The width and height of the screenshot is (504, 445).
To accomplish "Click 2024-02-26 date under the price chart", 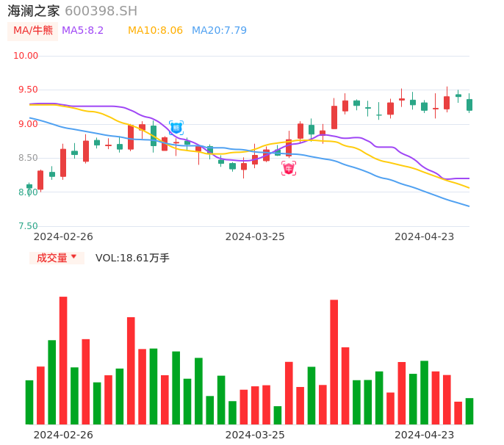I will click(63, 236).
